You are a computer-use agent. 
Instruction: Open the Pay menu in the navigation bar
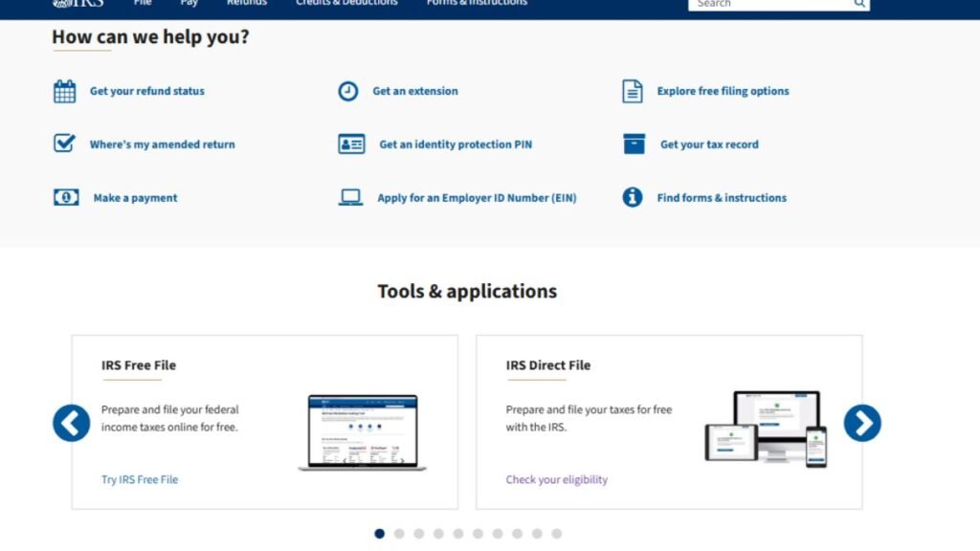pyautogui.click(x=189, y=3)
